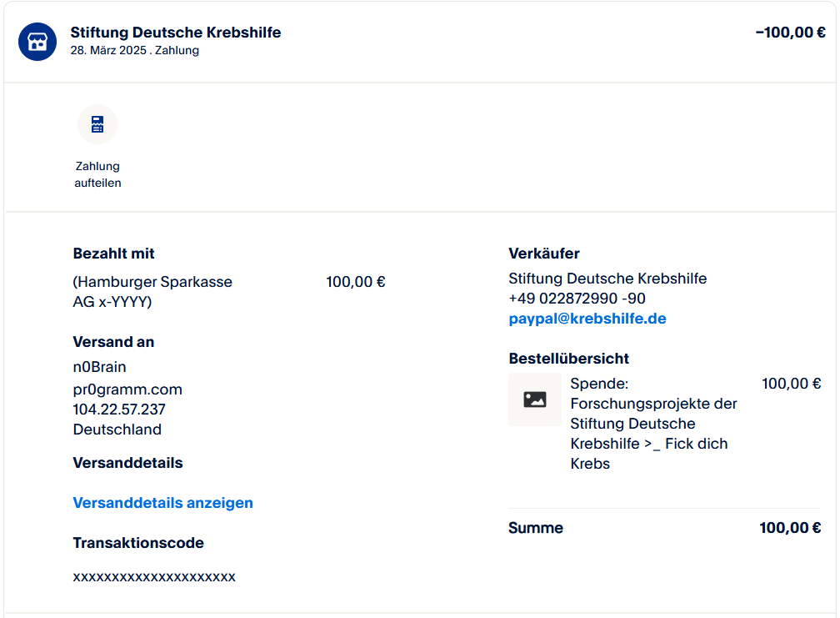840x618 pixels.
Task: Click the masked transaction code value
Action: [x=154, y=576]
